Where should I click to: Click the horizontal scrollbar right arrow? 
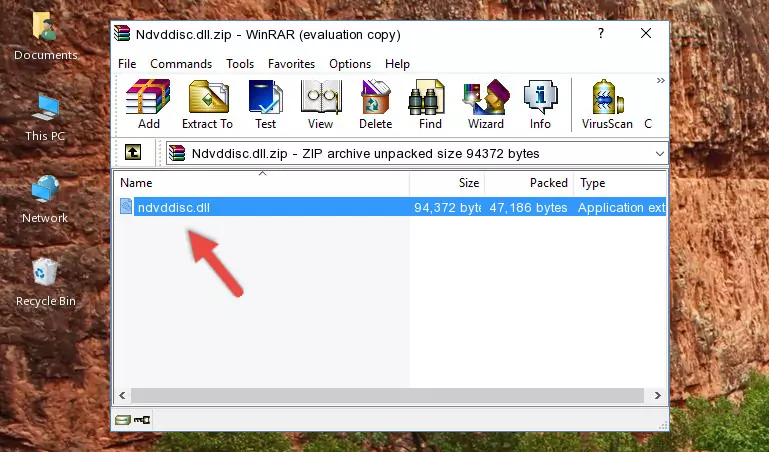tap(657, 395)
